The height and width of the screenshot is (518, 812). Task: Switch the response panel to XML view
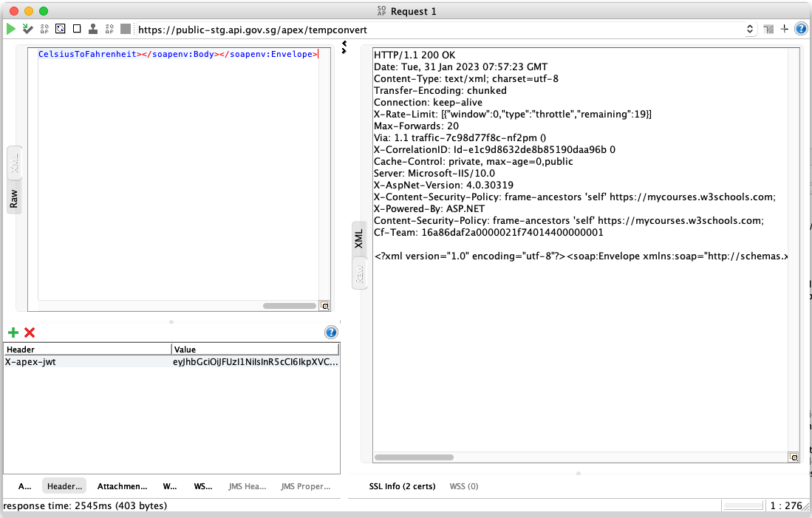pyautogui.click(x=359, y=239)
